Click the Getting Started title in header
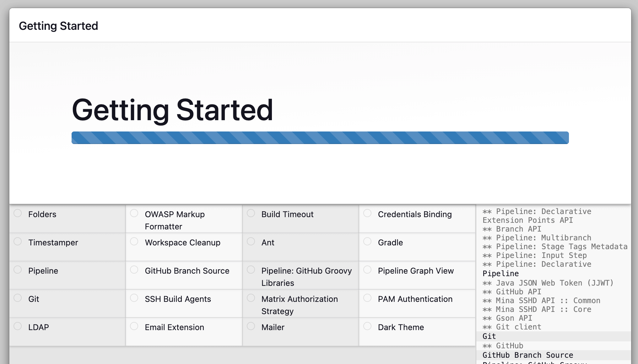 (58, 26)
